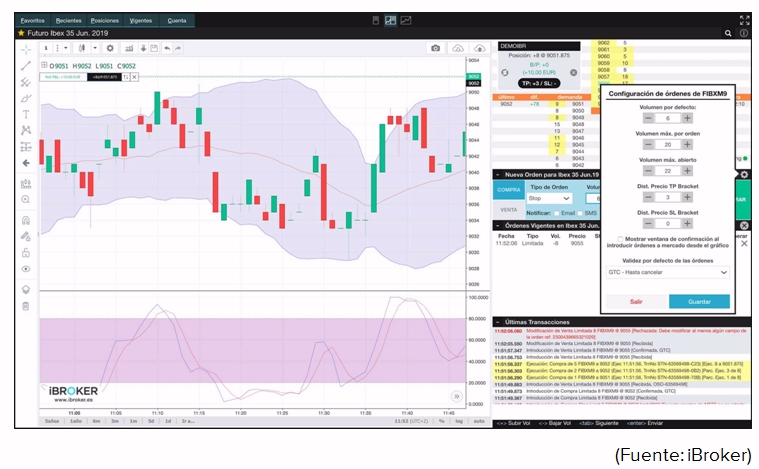Click the search magnifier icon
The height and width of the screenshot is (469, 759).
pyautogui.click(x=728, y=33)
